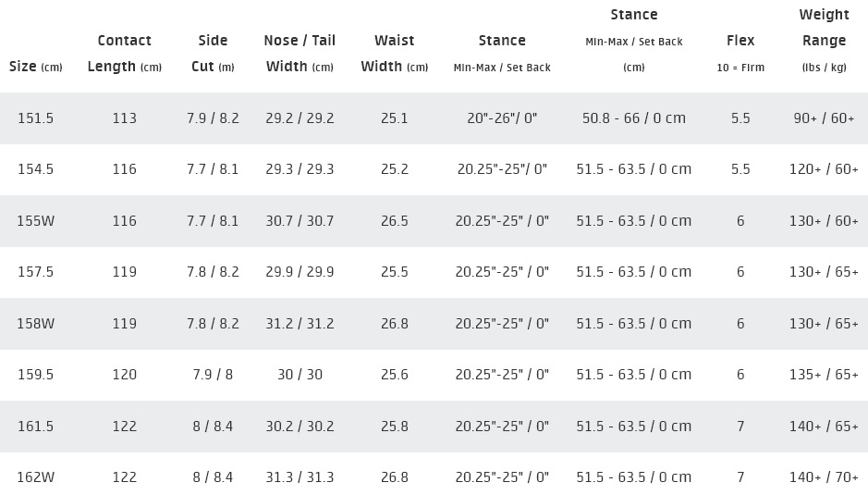
Task: Click the 7.9 / 8 side cut value
Action: 213,375
